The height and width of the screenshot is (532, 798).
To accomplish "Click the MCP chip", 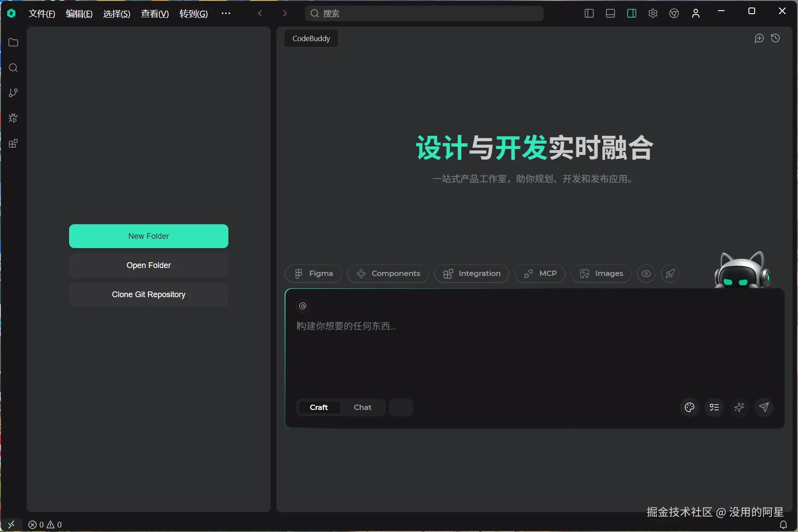I will (540, 274).
